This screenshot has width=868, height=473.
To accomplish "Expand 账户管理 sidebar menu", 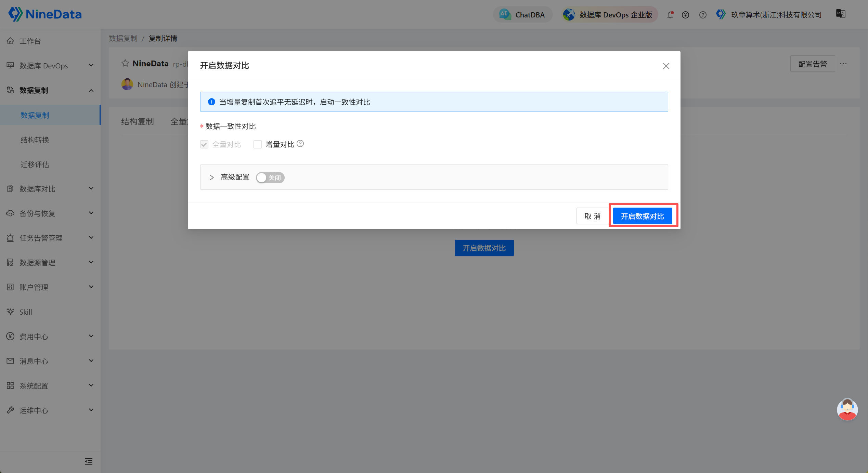I will pyautogui.click(x=50, y=287).
